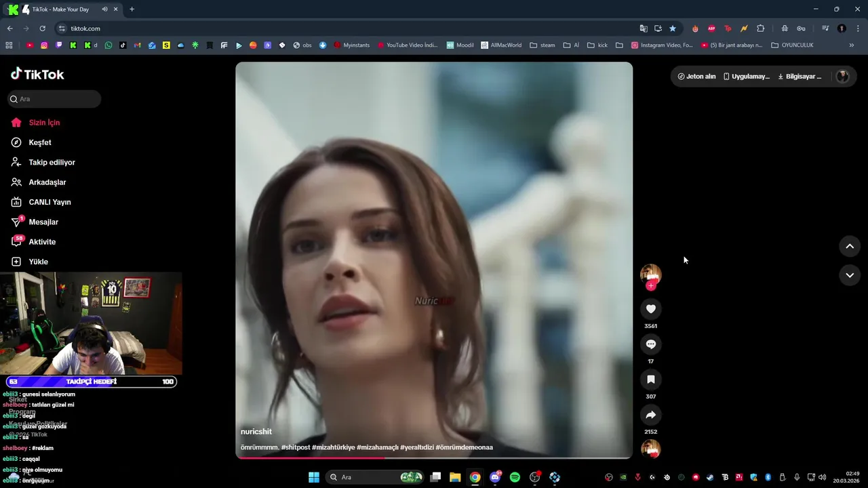Open the Gmail bookmark icon
Screen dimensions: 868x488
coord(138,45)
